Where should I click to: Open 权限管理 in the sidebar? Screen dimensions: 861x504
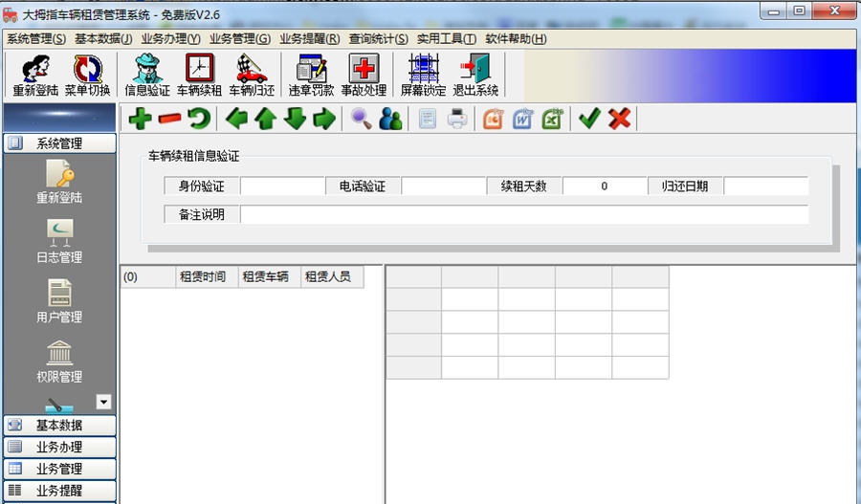59,361
